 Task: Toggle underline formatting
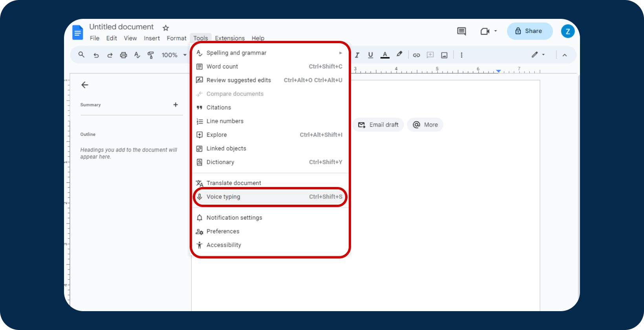[370, 55]
